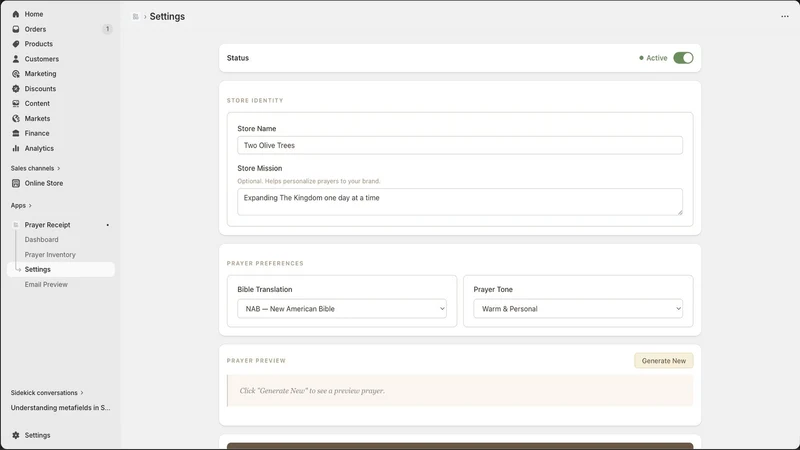Click the Active status label
This screenshot has height=450, width=800.
point(657,58)
